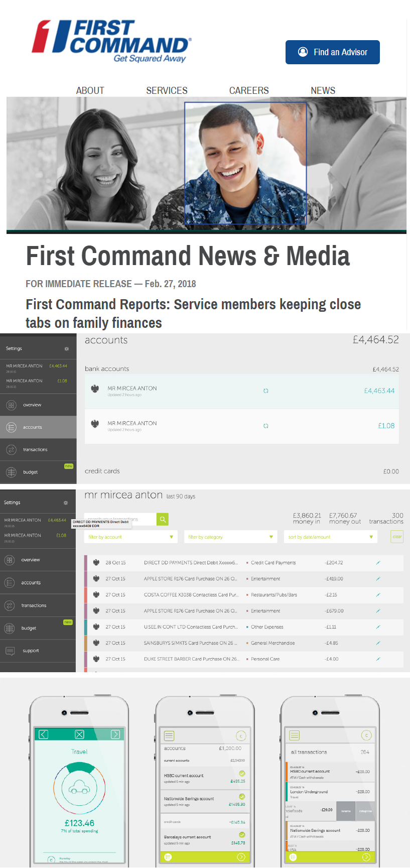Click the green search magnifier icon
410x868 pixels.
[163, 519]
